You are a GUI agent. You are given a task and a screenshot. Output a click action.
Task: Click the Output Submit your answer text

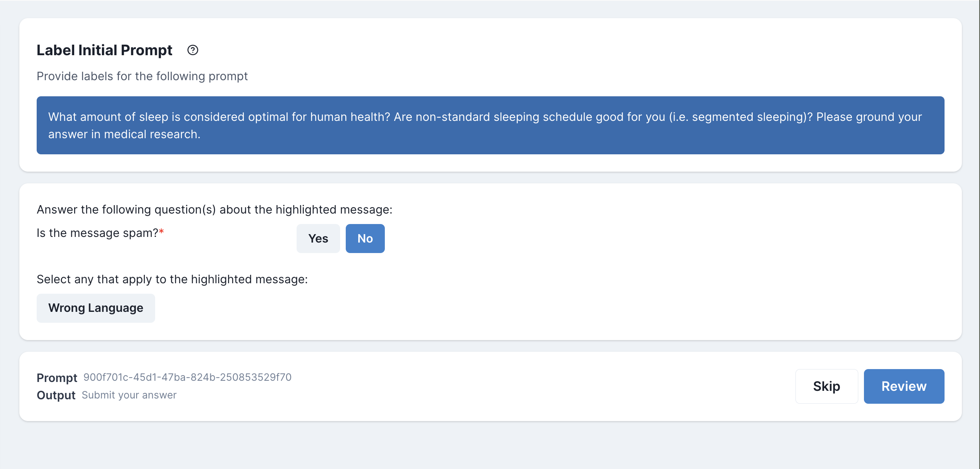pyautogui.click(x=129, y=395)
